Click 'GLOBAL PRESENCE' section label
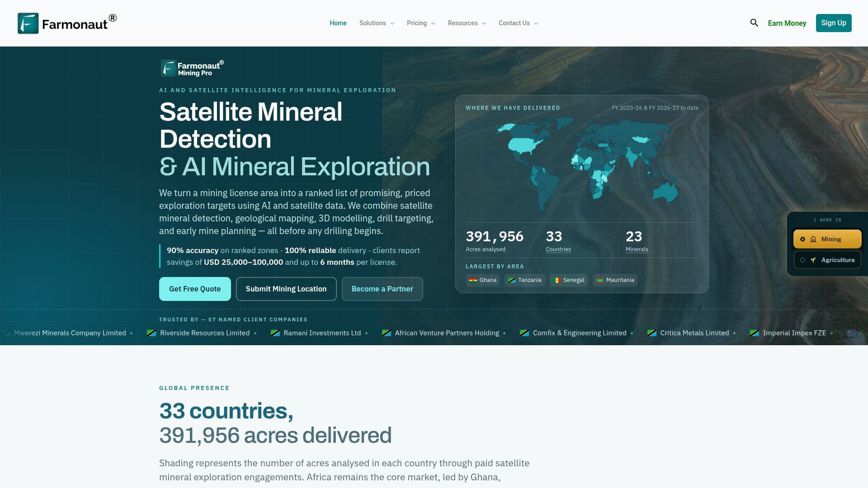Viewport: 868px width, 488px height. (x=194, y=388)
